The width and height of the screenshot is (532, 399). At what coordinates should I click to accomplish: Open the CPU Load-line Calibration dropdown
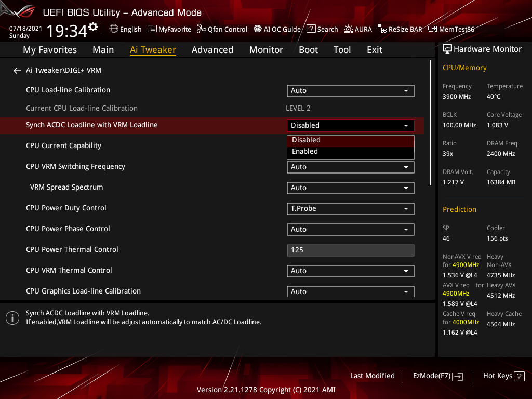click(350, 90)
